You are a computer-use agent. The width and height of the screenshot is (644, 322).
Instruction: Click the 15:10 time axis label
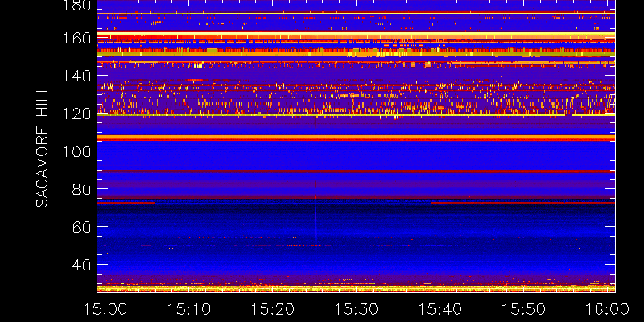[190, 309]
